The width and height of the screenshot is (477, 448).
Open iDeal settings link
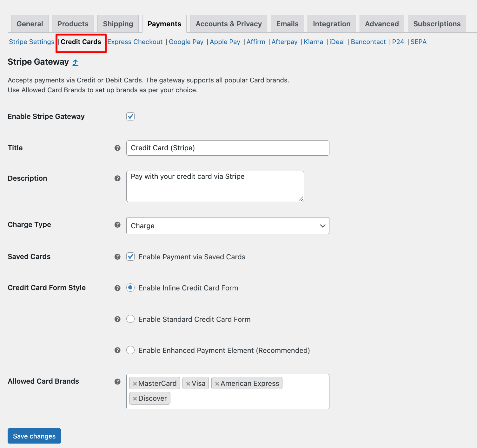[x=337, y=42]
